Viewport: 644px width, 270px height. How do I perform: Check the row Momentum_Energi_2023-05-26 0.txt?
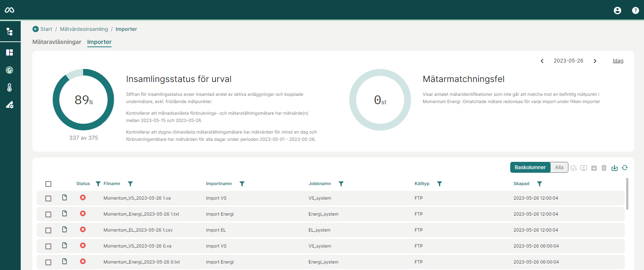coord(48,262)
